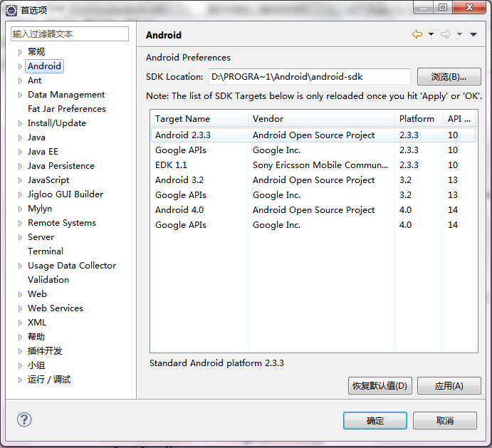Click the help question mark icon
Image resolution: width=492 pixels, height=448 pixels.
pyautogui.click(x=24, y=420)
